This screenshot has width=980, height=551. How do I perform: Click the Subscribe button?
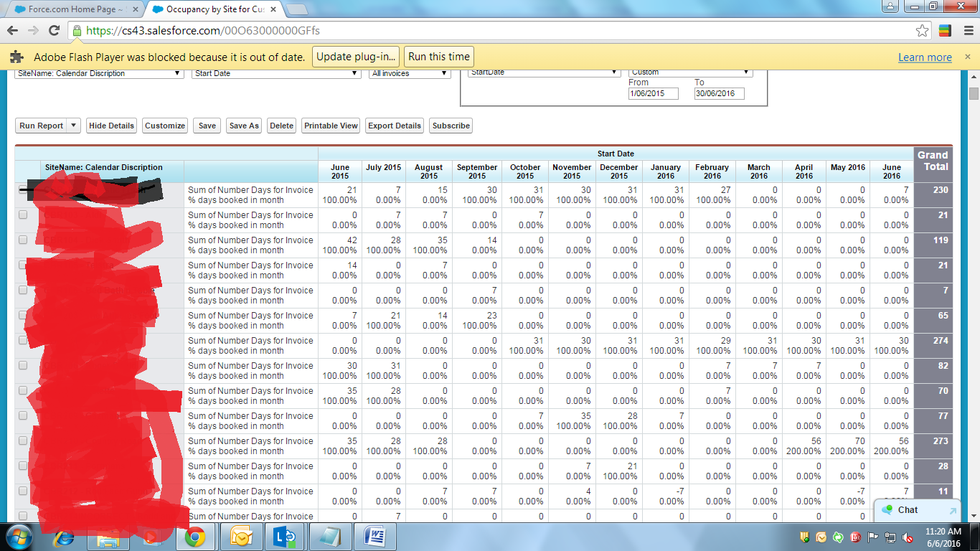pyautogui.click(x=451, y=126)
